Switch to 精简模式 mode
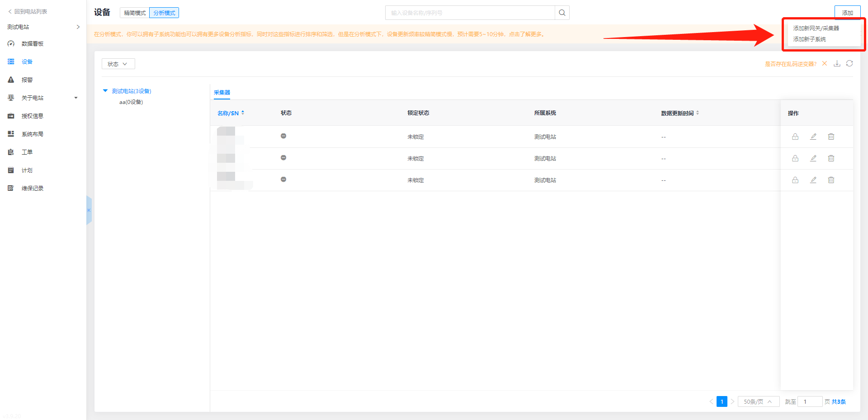The width and height of the screenshot is (868, 420). coord(135,13)
